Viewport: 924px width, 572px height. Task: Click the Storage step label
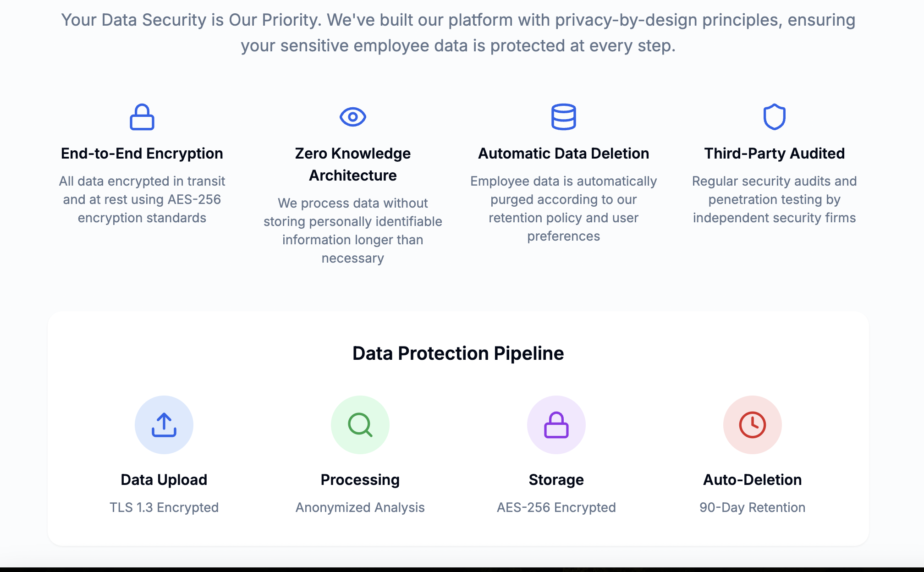(556, 480)
